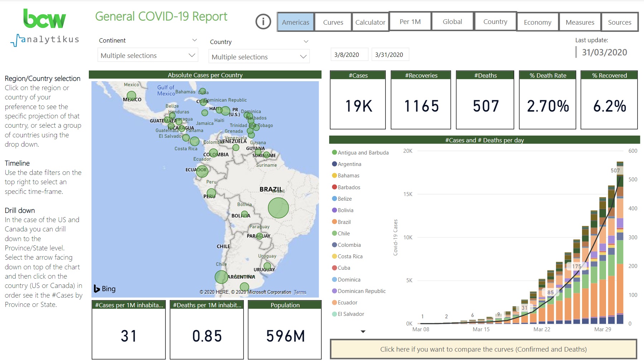Open the Per 1M tab
Viewport: 644px width, 362px height.
coord(410,21)
